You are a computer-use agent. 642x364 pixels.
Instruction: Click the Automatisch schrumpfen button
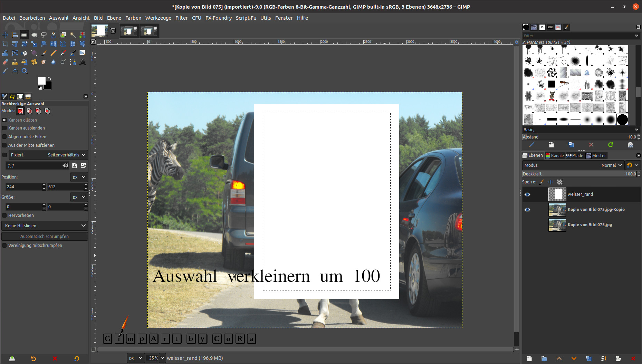point(45,237)
